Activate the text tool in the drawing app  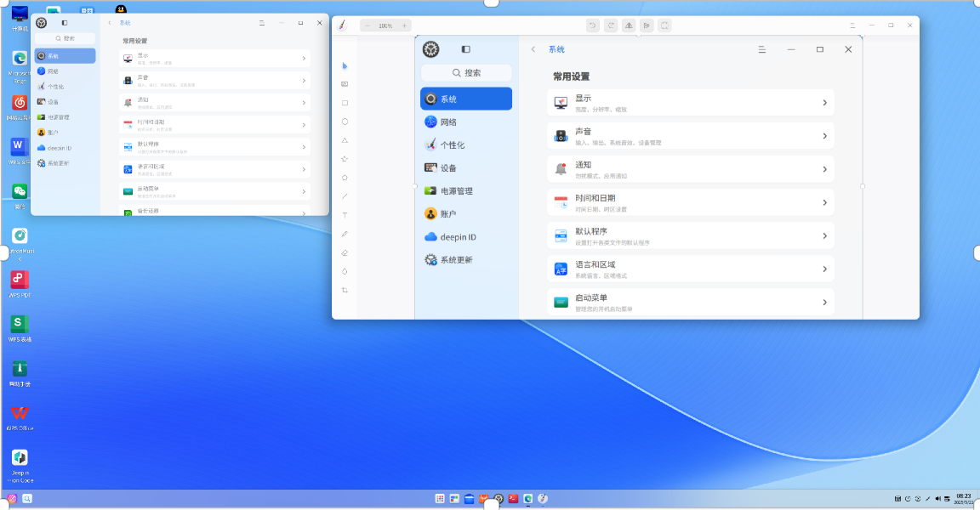point(345,215)
